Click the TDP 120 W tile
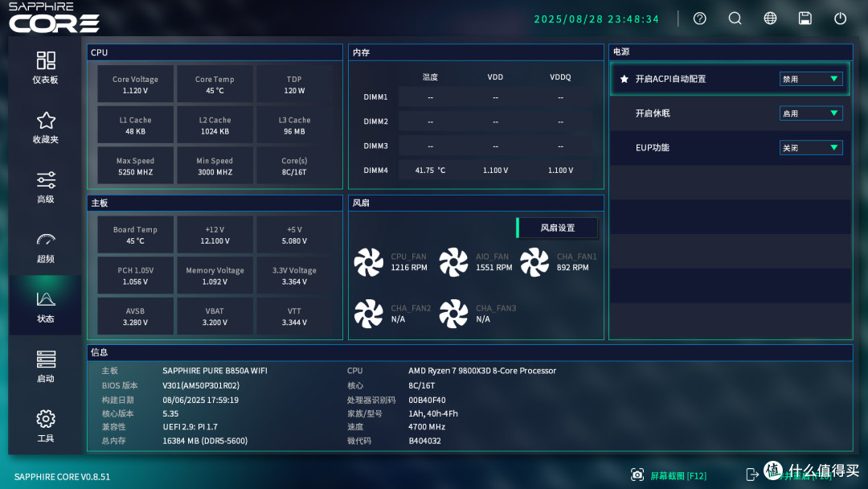This screenshot has height=489, width=868. click(x=294, y=84)
